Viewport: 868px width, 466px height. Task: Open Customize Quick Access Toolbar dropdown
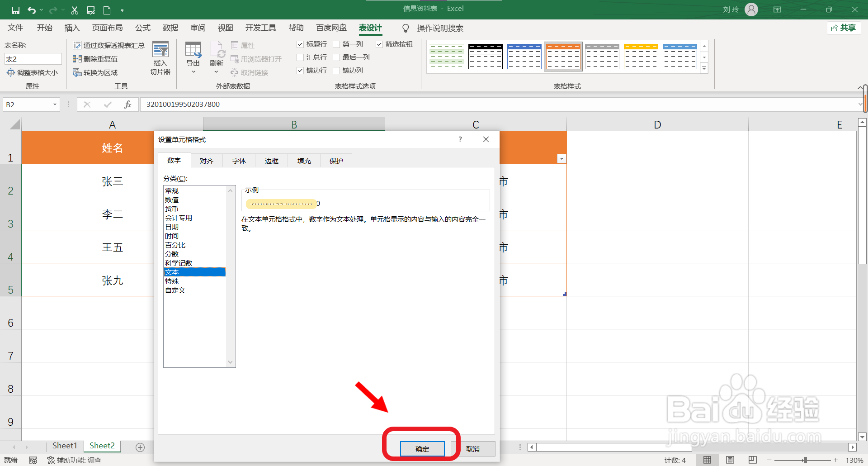tap(122, 10)
